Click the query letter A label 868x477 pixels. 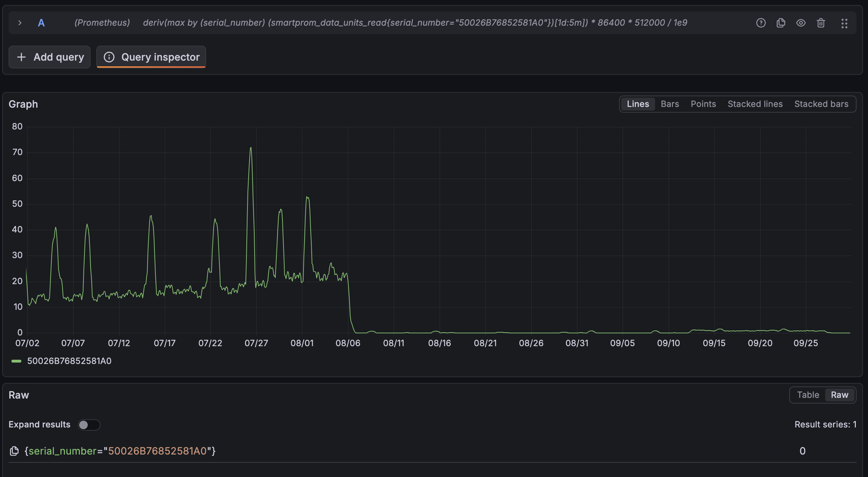coord(41,23)
